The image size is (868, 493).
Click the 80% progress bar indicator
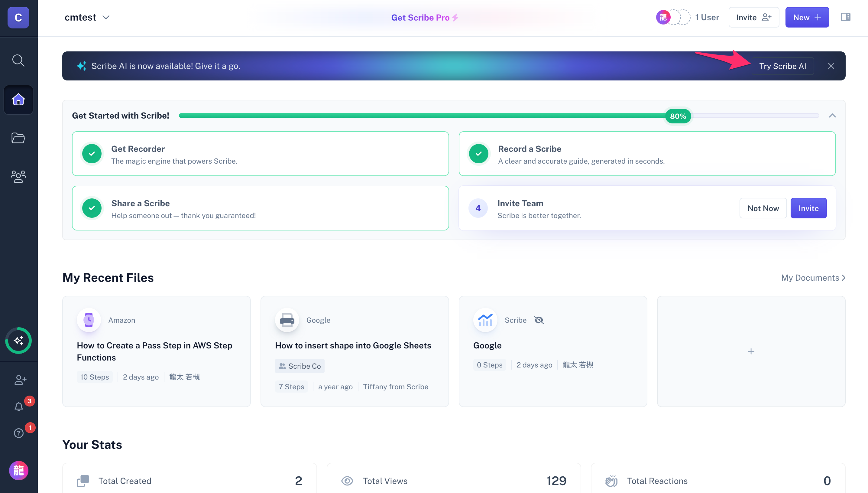[678, 116]
